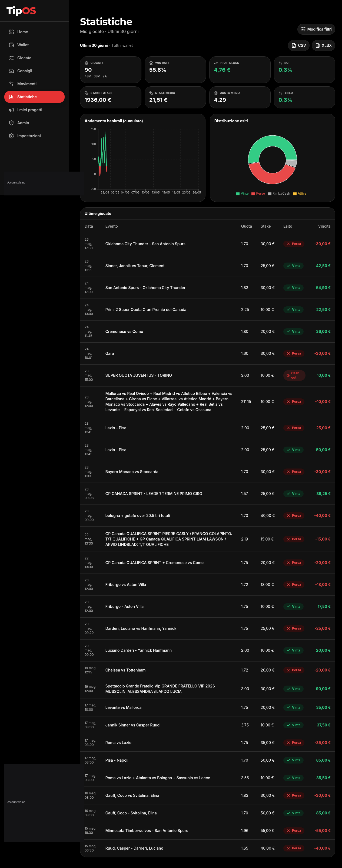Click the trophy icon beside WIN RATE

click(151, 63)
